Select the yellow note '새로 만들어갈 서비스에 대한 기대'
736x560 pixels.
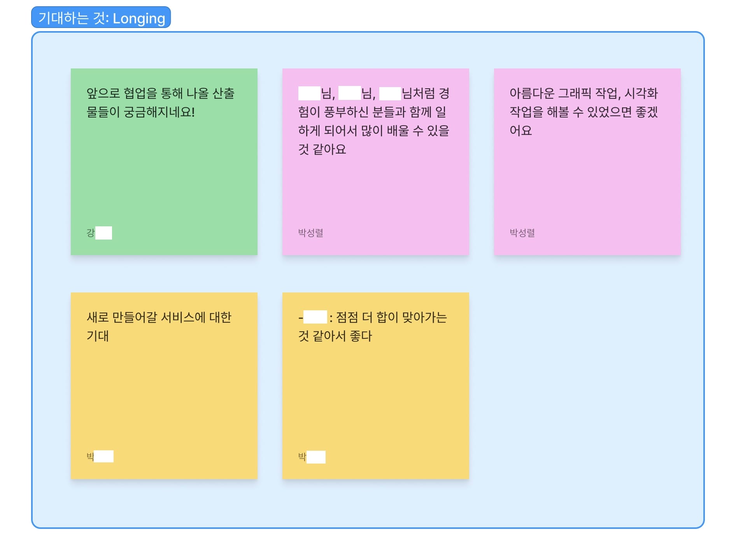pyautogui.click(x=164, y=386)
